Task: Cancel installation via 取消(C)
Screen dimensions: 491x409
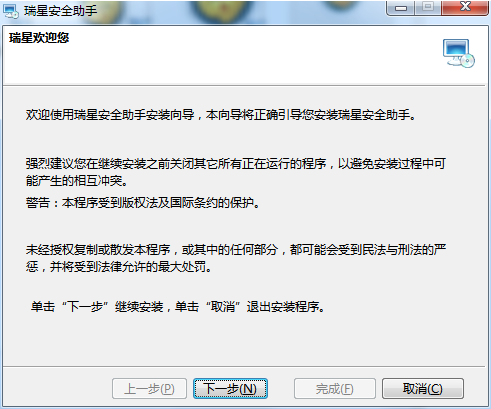Action: click(423, 388)
